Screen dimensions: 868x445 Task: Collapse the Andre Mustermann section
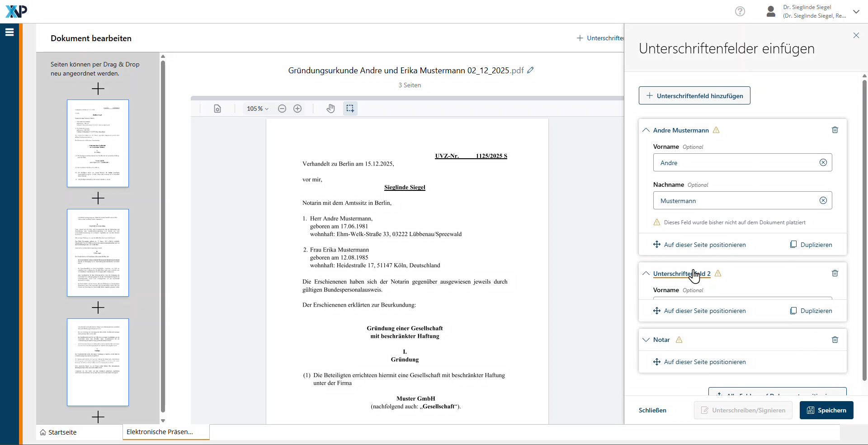point(646,130)
